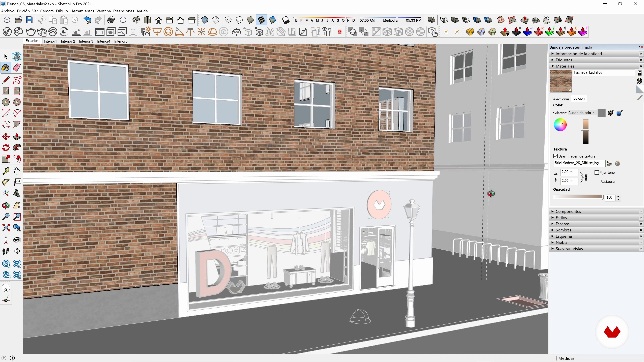Browse for texture image file
644x362 pixels.
click(609, 164)
